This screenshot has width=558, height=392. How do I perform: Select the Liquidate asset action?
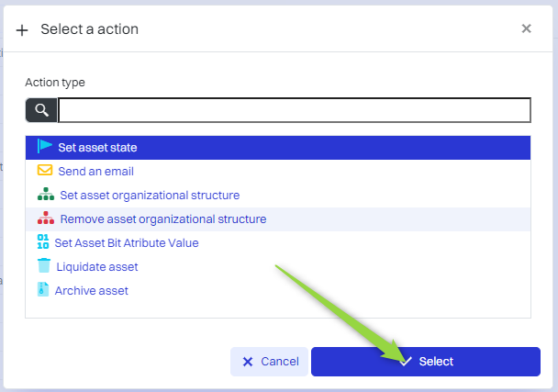coord(97,266)
